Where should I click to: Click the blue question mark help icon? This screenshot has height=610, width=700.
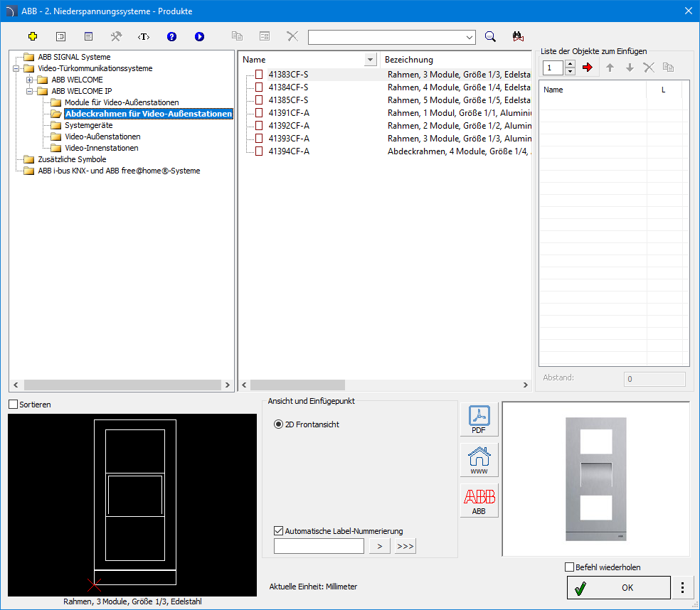[x=171, y=36]
